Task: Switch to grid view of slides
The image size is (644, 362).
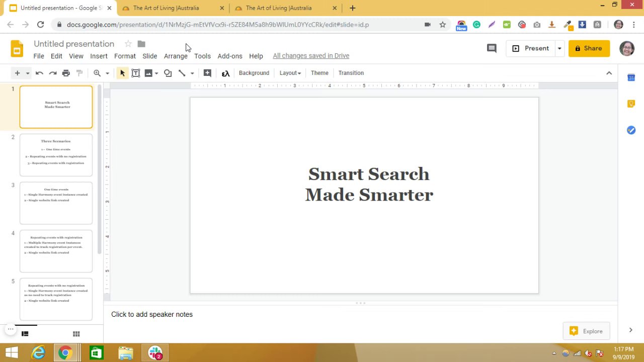Action: coord(76,334)
